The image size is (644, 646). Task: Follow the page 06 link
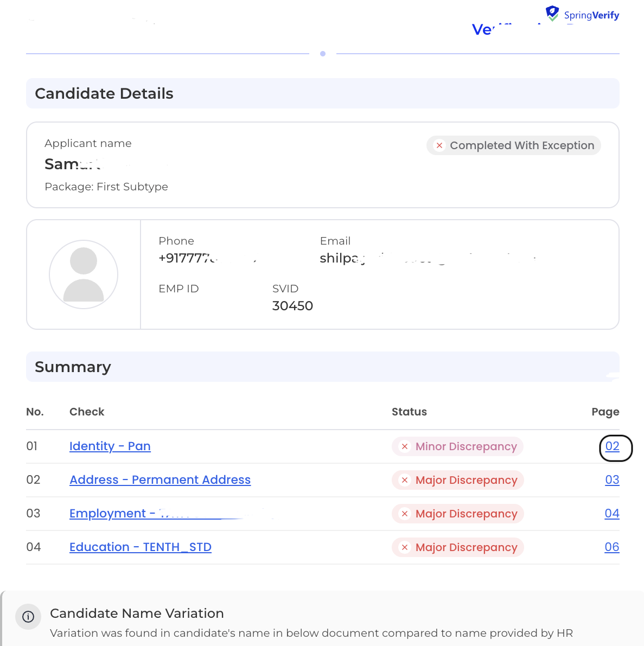click(612, 547)
